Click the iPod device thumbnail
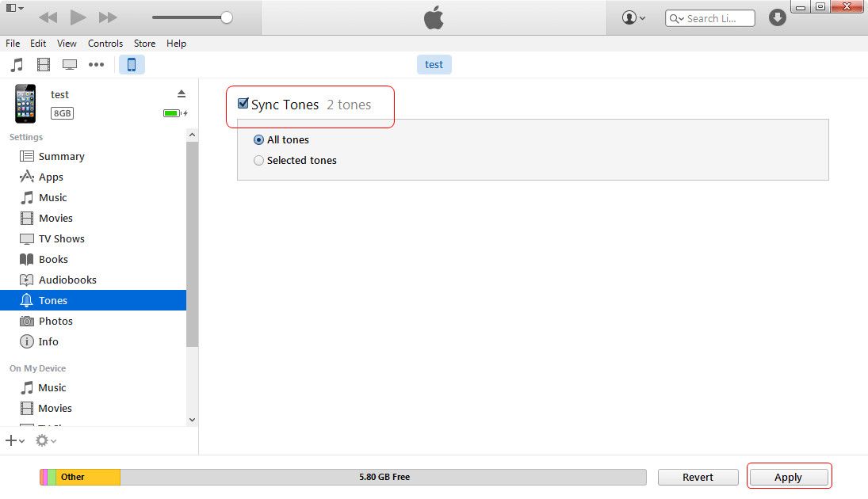 pos(25,104)
